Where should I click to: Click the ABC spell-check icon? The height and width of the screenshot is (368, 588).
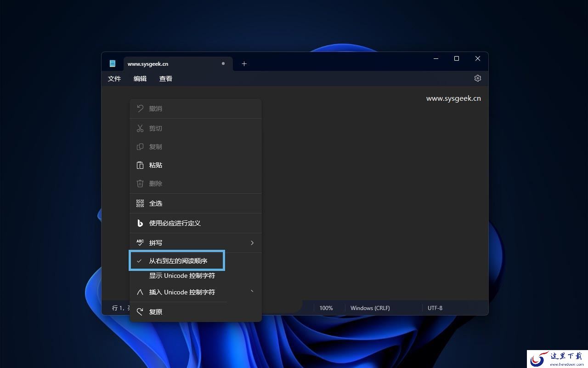pos(140,242)
